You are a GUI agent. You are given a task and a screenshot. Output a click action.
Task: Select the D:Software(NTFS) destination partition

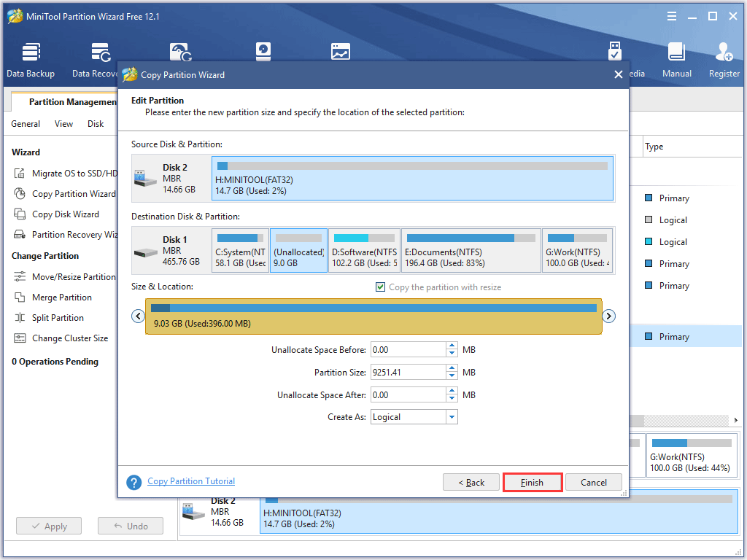tap(365, 251)
